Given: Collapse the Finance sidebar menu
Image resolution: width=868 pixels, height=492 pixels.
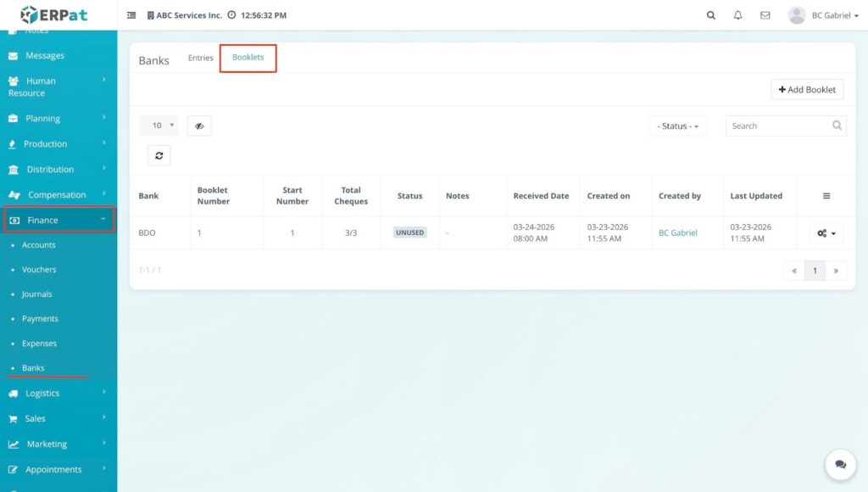Looking at the screenshot, I should pos(58,220).
